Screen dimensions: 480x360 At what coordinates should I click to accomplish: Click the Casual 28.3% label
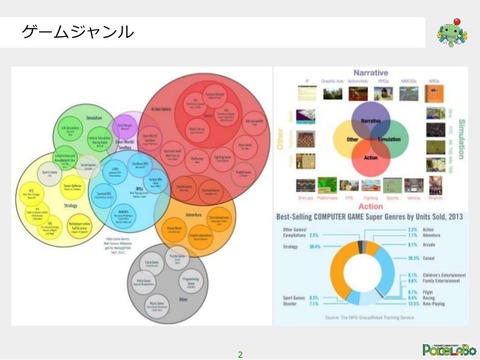(x=421, y=258)
